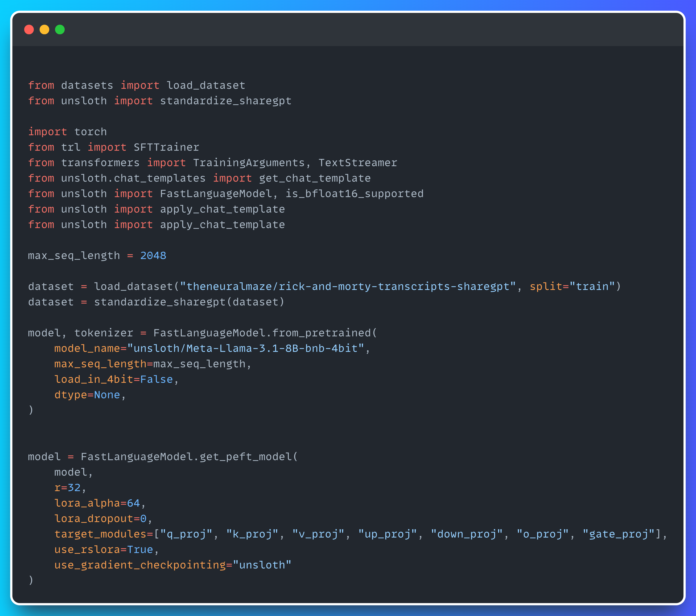
Task: Click "v_proj" in target_modules list
Action: point(318,534)
